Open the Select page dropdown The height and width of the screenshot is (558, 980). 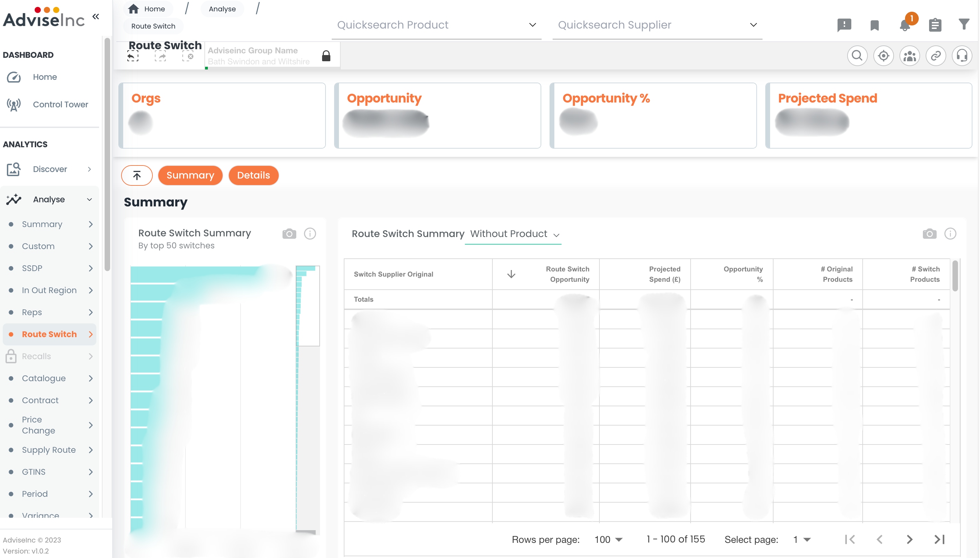coord(802,540)
